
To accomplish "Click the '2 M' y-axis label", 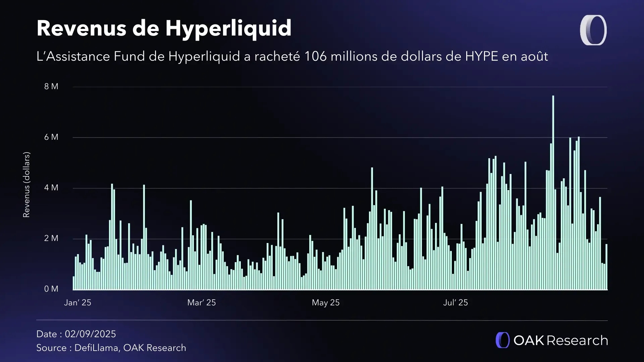I will tap(51, 238).
